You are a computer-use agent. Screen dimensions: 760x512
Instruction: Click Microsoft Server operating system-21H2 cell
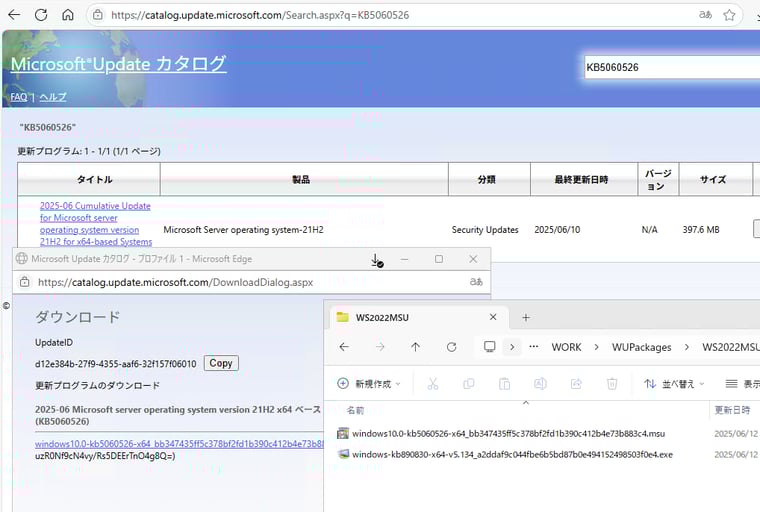(243, 229)
